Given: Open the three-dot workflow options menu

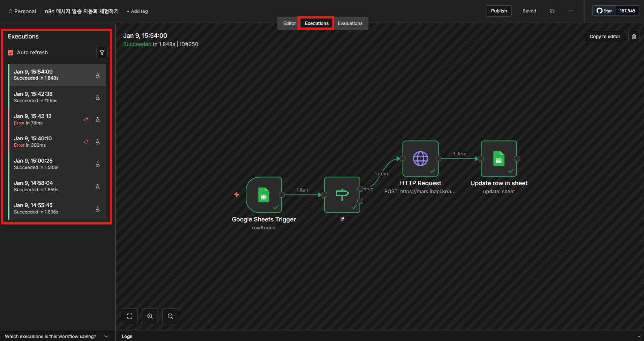Looking at the screenshot, I should (571, 11).
